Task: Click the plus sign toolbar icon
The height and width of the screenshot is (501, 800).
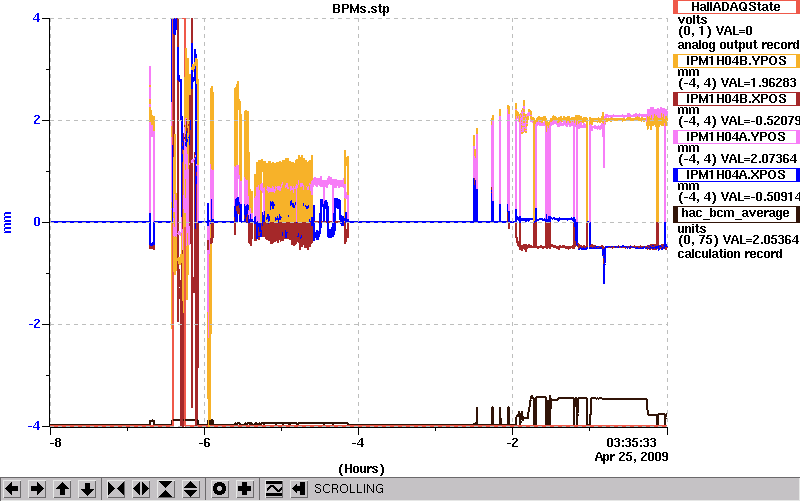Action: tap(244, 489)
